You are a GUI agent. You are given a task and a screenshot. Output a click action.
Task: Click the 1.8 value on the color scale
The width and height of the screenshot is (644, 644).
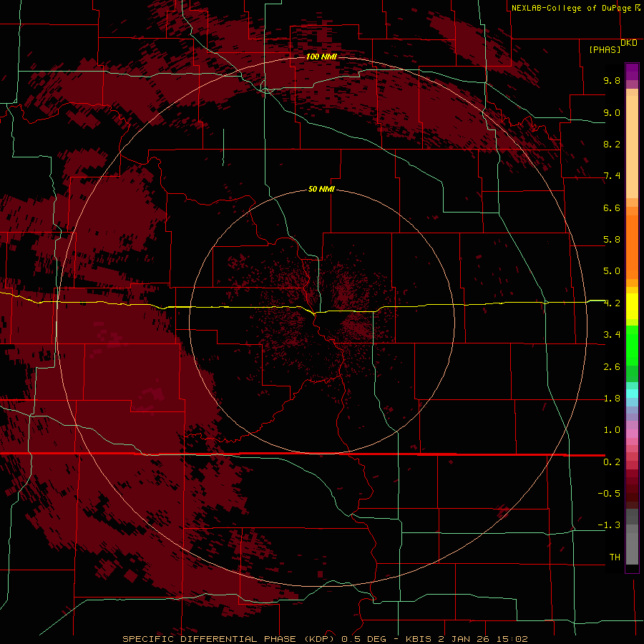click(x=612, y=399)
